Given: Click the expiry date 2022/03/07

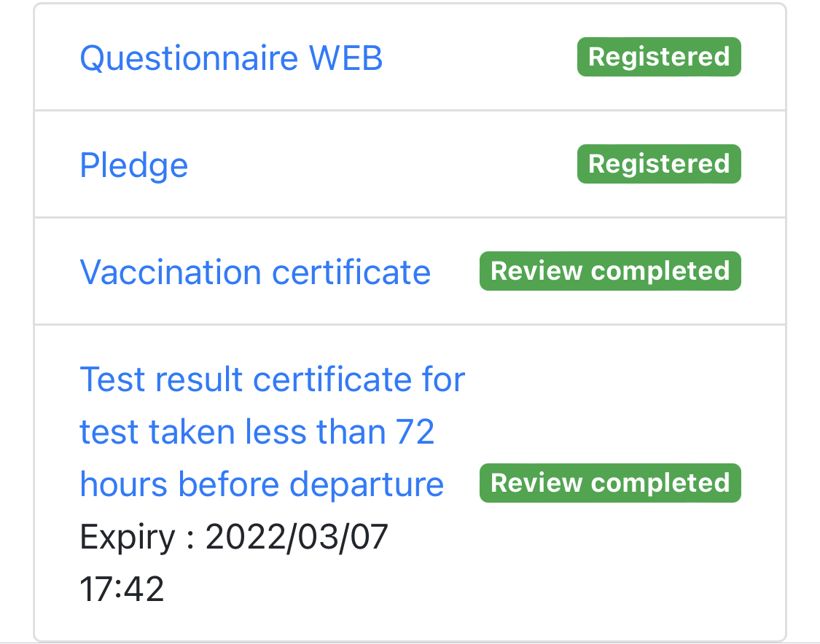Looking at the screenshot, I should point(297,538).
